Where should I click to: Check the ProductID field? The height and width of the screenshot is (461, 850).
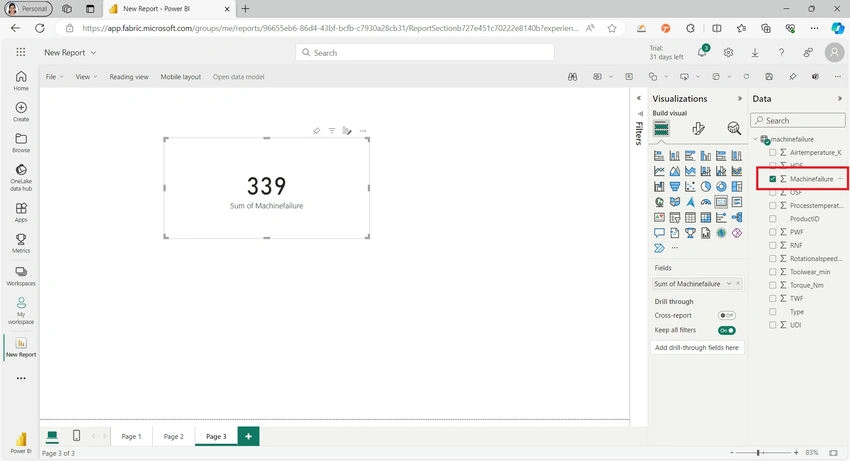[x=772, y=219]
